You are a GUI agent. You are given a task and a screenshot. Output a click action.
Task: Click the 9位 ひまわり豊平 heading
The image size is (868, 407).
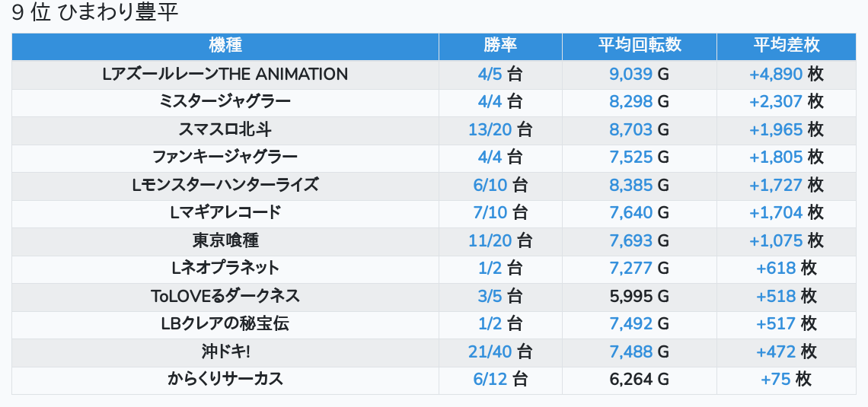click(95, 13)
